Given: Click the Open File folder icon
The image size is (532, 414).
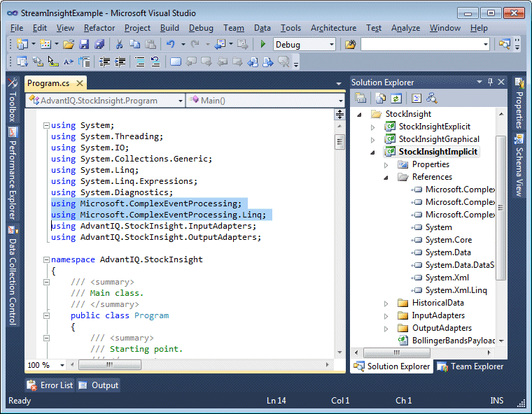Looking at the screenshot, I should tap(69, 44).
